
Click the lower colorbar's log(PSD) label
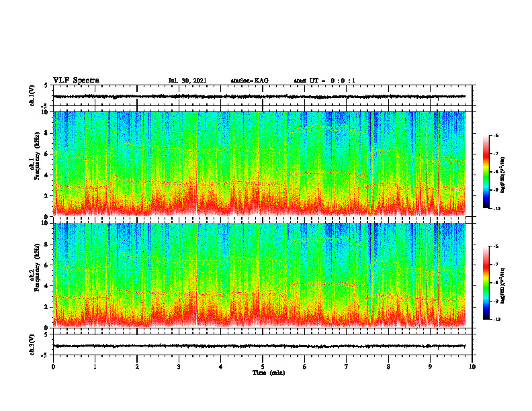(x=503, y=285)
